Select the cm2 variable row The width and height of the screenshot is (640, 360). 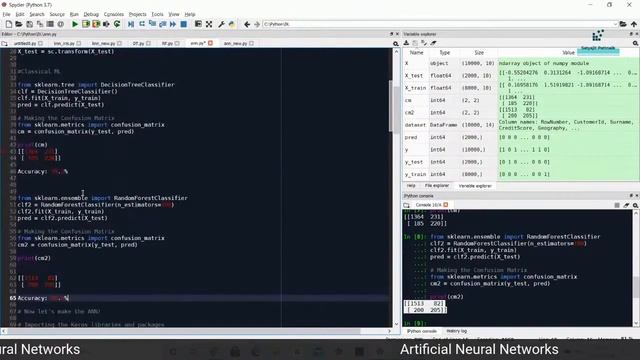521,113
